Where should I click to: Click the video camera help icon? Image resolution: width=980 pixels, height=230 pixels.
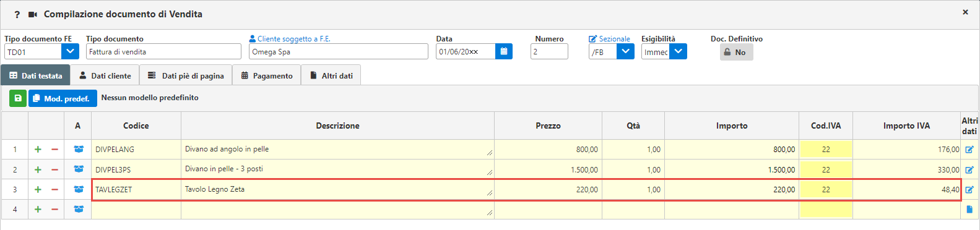coord(33,14)
